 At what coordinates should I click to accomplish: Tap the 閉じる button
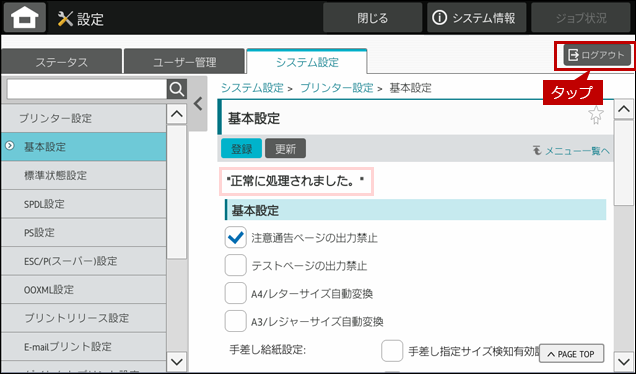pos(372,18)
